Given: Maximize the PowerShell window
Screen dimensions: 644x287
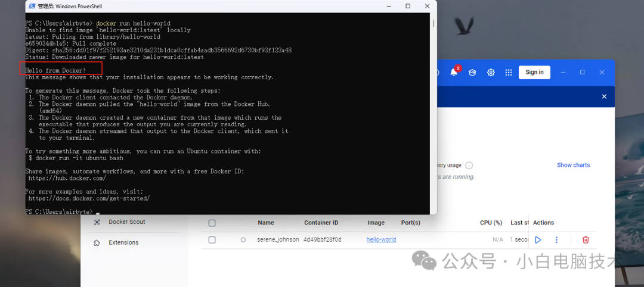Looking at the screenshot, I should point(408,6).
